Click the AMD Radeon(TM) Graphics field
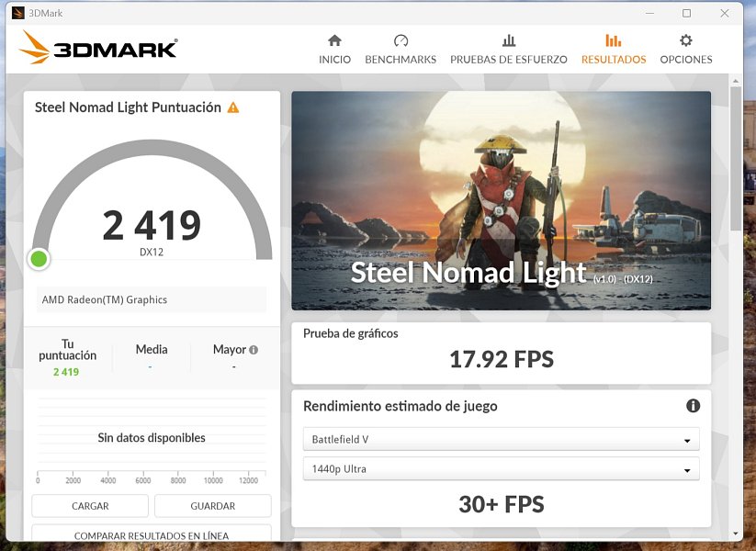 click(x=152, y=299)
